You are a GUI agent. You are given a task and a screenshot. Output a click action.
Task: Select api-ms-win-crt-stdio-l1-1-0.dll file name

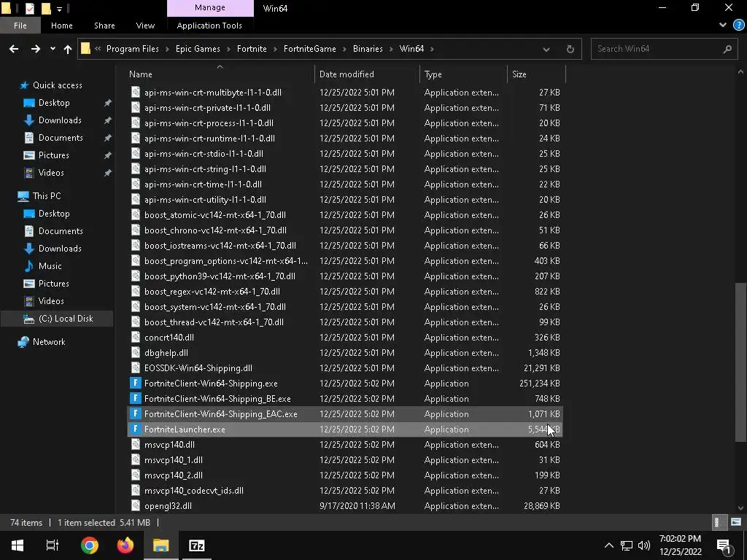coord(204,154)
